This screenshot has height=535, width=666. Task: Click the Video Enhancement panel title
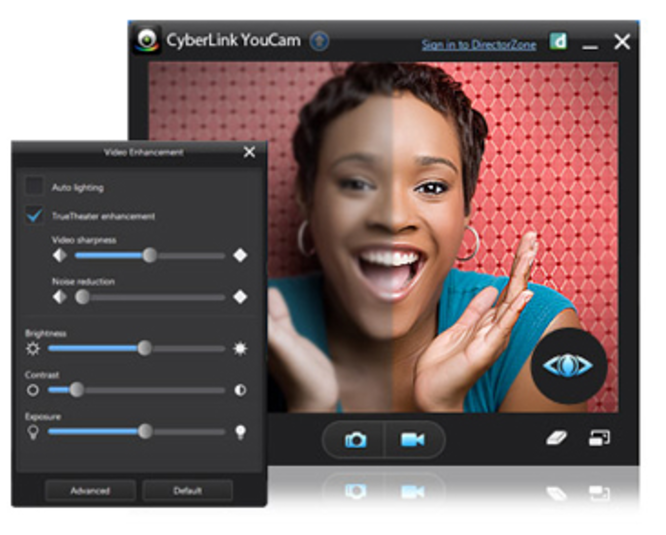tap(144, 152)
